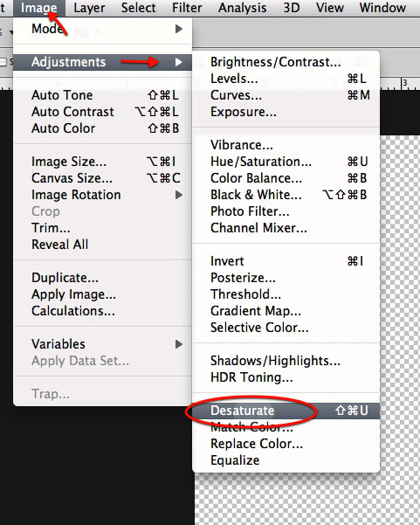Screen dimensions: 420x525
Task: Open Canvas Size dialog
Action: pos(102,178)
